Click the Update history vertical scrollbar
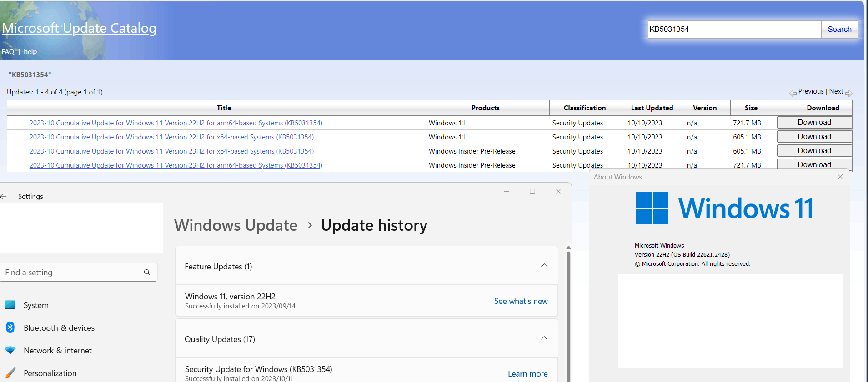Viewport: 868px width, 382px height. pyautogui.click(x=568, y=313)
